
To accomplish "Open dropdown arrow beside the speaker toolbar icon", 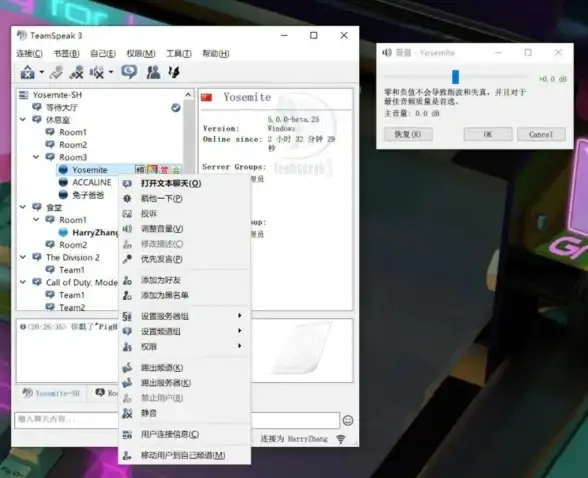I will pos(111,72).
